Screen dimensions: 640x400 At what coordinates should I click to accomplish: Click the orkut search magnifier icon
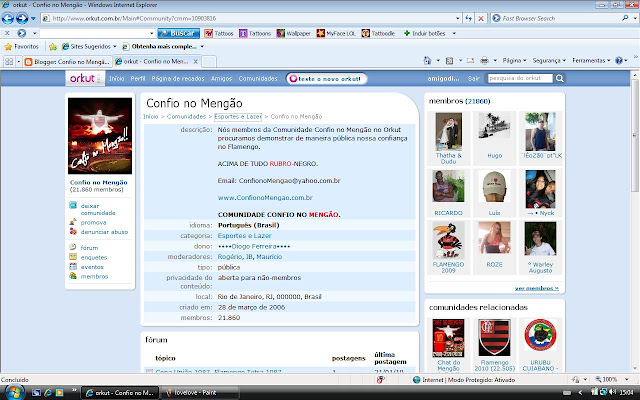560,78
